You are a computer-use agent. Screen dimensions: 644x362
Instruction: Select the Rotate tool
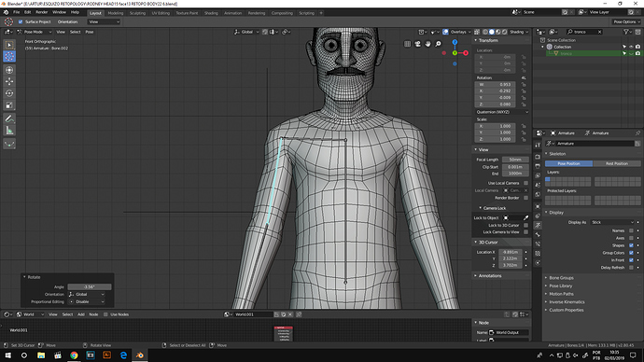[9, 93]
